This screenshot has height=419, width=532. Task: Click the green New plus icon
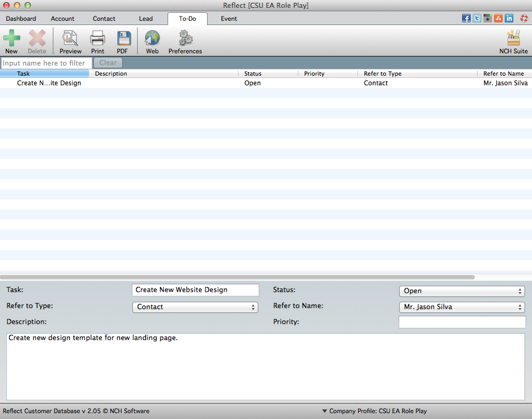point(11,38)
